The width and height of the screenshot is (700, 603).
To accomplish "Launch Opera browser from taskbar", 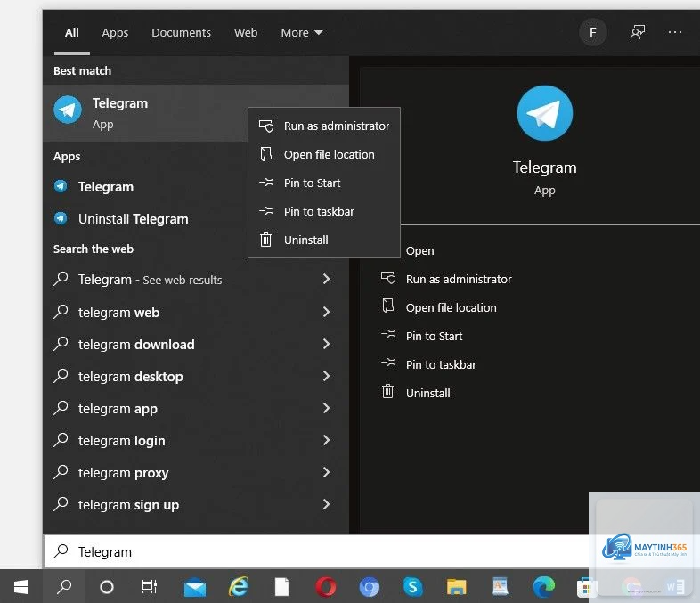I will [x=325, y=587].
